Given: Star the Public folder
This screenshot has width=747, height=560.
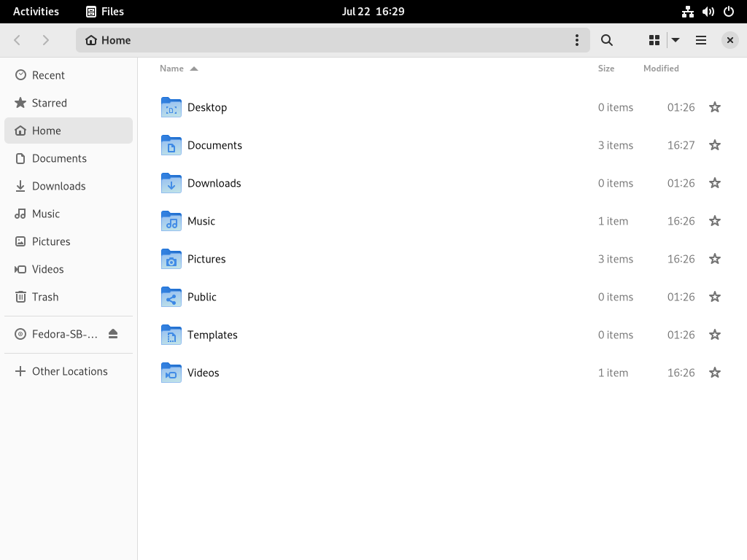Looking at the screenshot, I should (715, 297).
